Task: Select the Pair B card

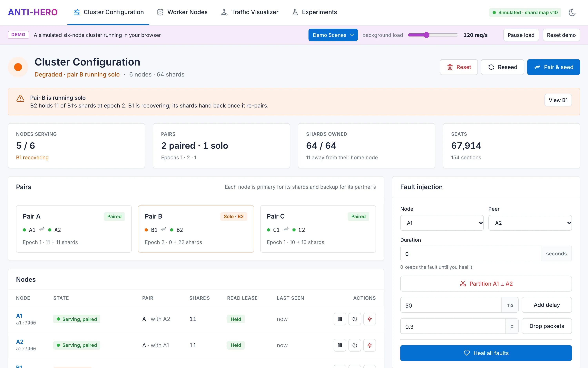Action: 196,229
